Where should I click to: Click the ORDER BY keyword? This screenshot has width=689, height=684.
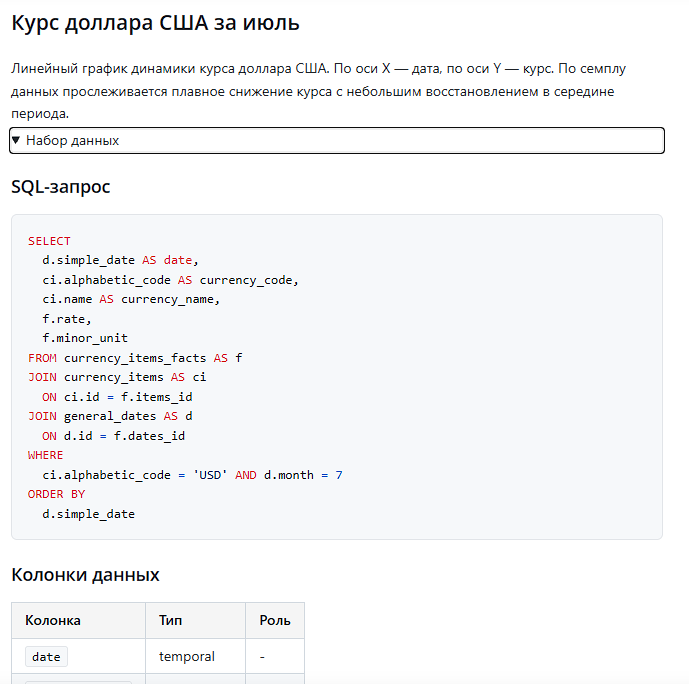tap(56, 494)
